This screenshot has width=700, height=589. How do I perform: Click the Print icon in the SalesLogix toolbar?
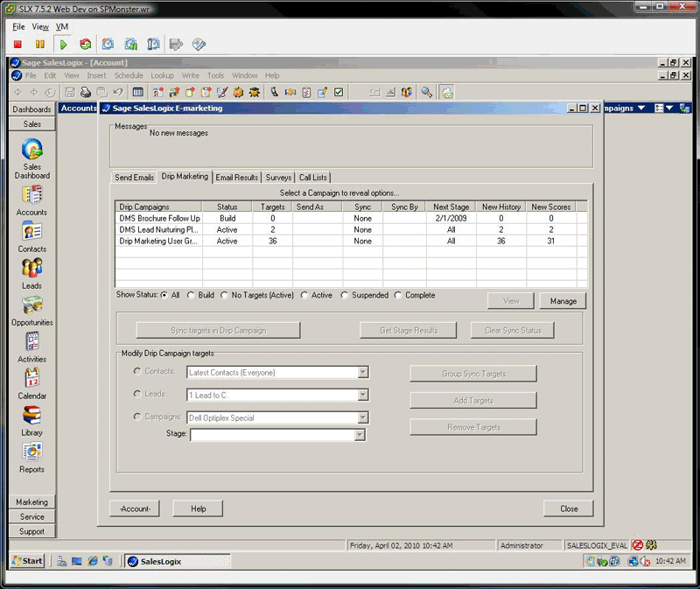pyautogui.click(x=86, y=93)
